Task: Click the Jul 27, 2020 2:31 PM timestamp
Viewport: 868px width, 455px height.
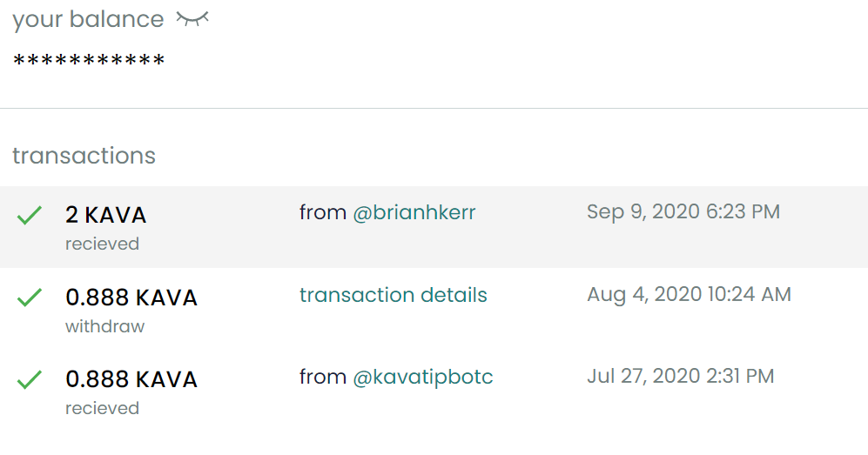Action: click(680, 377)
